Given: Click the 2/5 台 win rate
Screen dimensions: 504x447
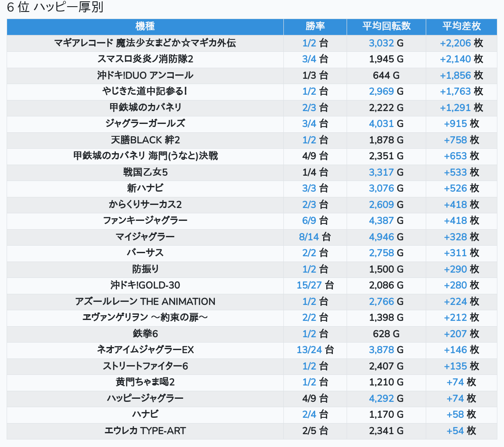Looking at the screenshot, I should coord(315,431).
